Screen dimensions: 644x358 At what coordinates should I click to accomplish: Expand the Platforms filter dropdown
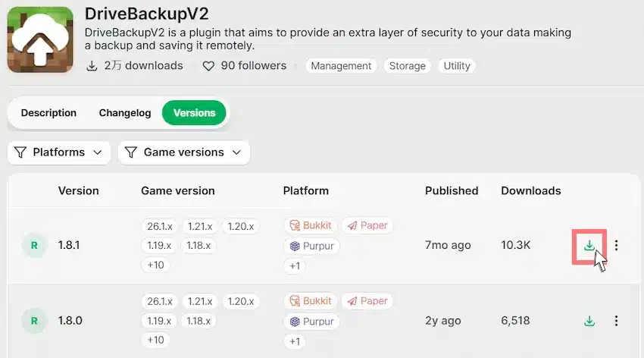[x=59, y=152]
